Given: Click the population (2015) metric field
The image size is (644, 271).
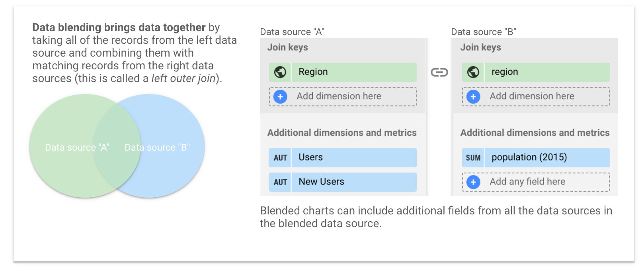Looking at the screenshot, I should click(546, 158).
